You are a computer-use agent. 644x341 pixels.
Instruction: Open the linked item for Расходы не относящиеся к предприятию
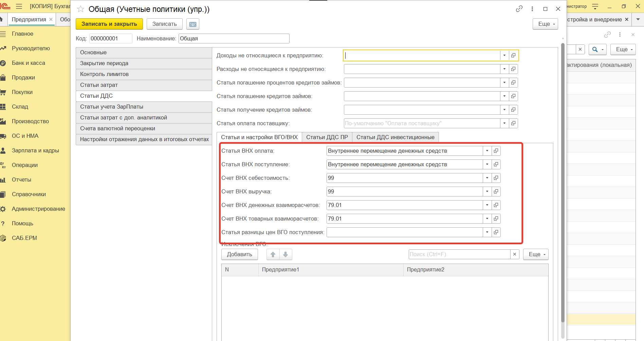(513, 69)
